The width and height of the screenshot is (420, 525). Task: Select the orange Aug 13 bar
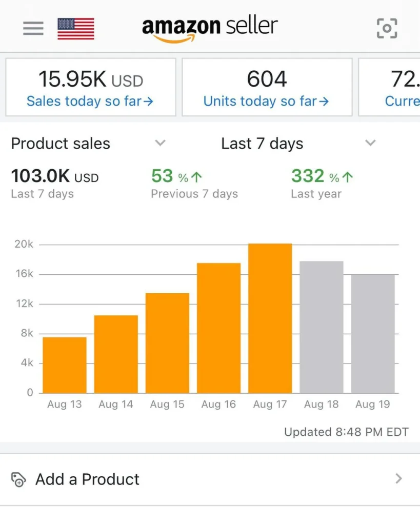65,365
